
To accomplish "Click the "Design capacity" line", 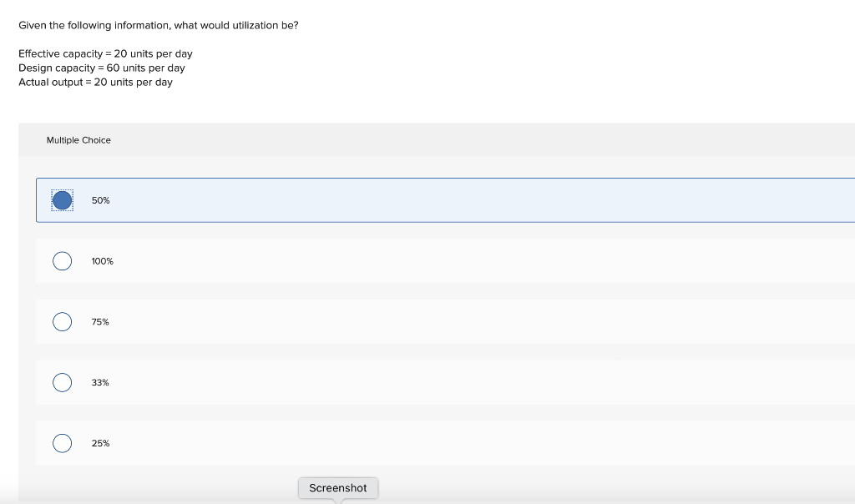I will [102, 68].
